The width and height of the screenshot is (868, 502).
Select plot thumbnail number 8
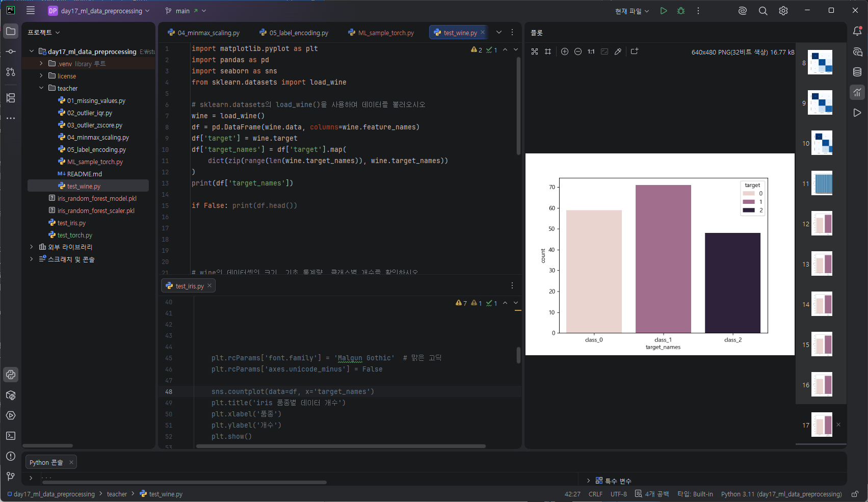(x=820, y=62)
